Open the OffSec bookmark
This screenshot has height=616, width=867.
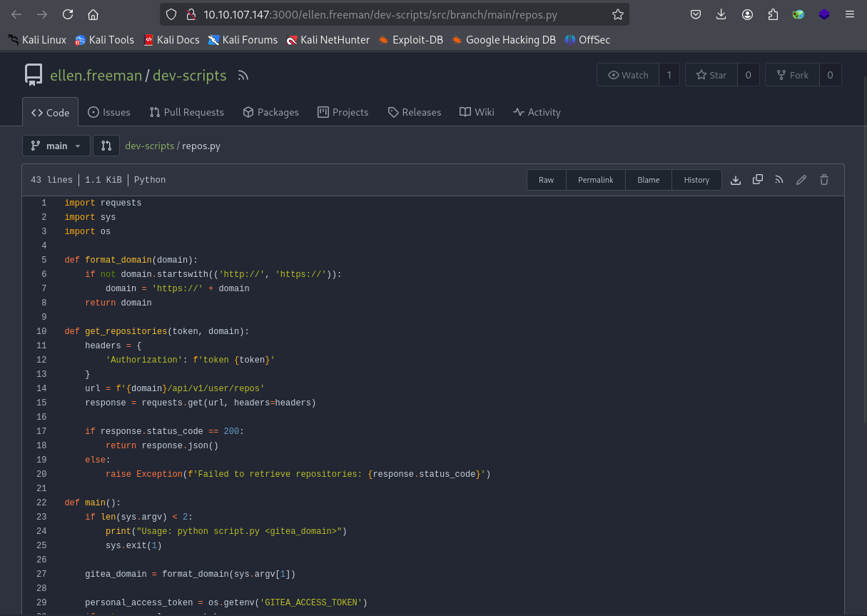tap(587, 40)
